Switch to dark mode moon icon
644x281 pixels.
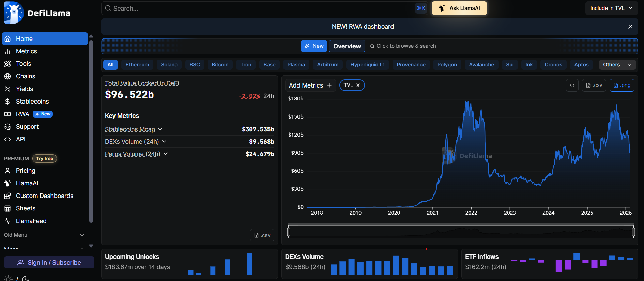26,278
